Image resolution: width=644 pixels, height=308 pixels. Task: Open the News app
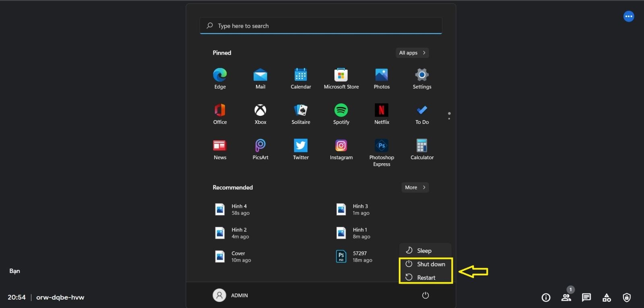[220, 149]
